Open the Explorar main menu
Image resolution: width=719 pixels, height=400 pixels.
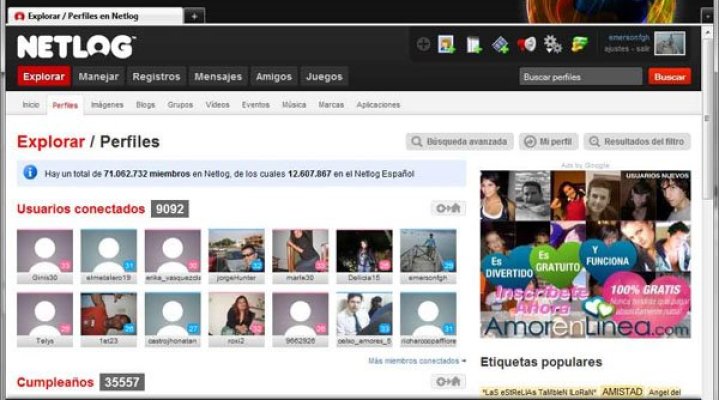pos(44,77)
